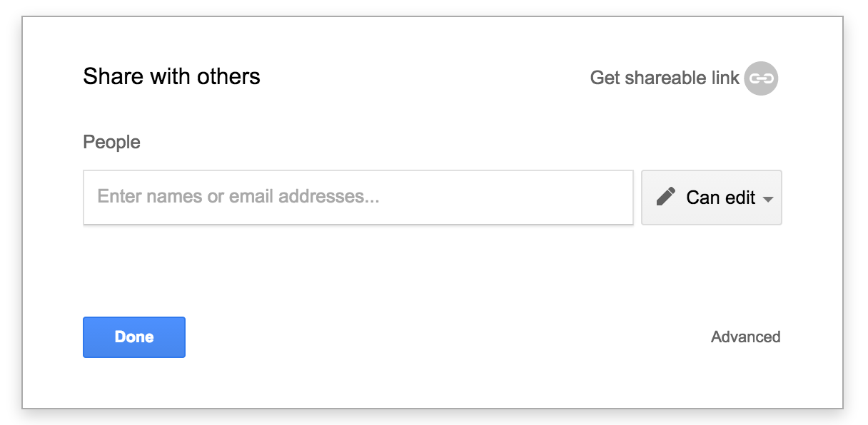Click the small caret arrow after Can edit
Screen dimensions: 868x425
click(x=768, y=200)
